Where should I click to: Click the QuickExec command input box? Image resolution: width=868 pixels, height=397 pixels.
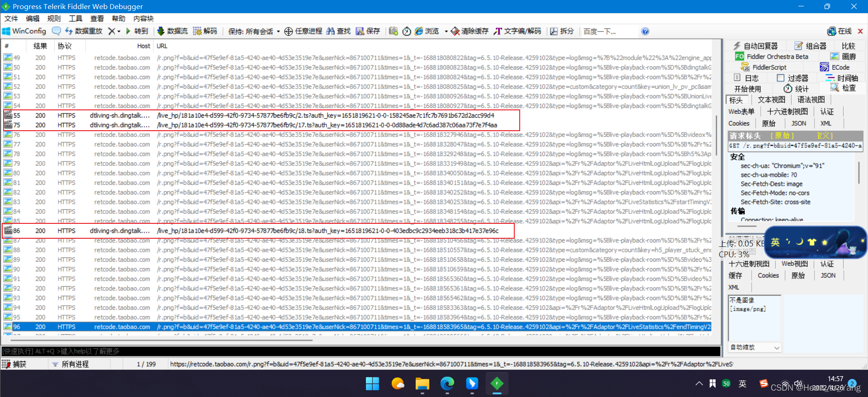(360, 351)
